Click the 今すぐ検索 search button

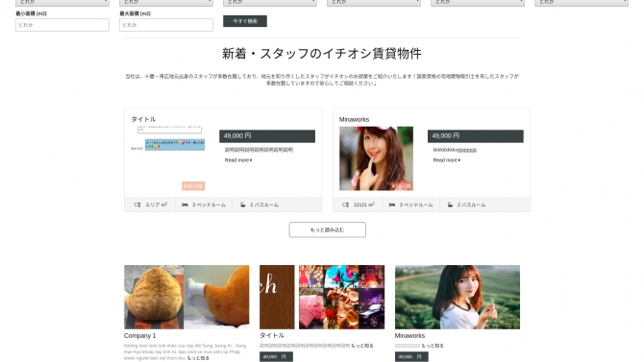245,21
